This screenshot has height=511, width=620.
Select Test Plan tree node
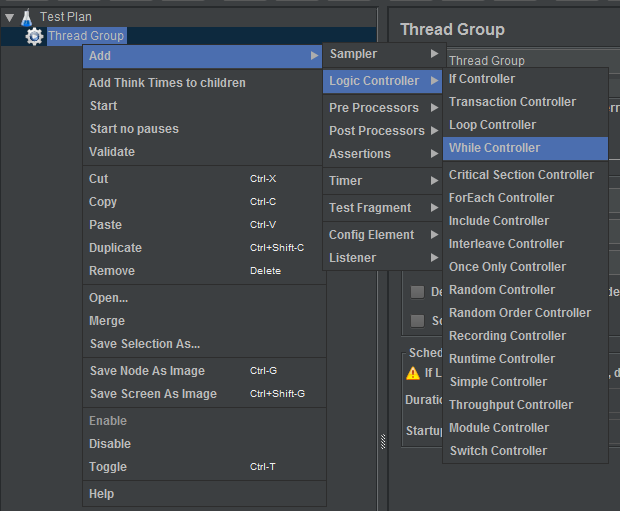(x=66, y=17)
